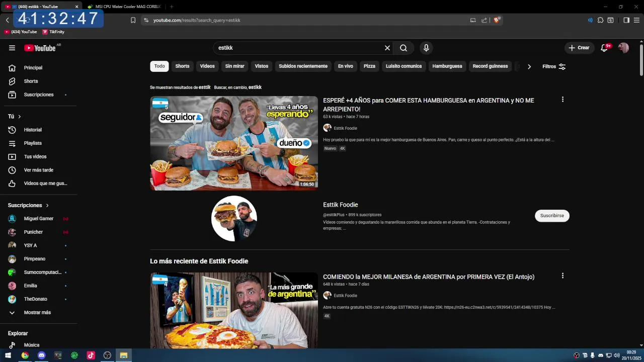
Task: Show more filter chips with the arrow
Action: coord(529,66)
